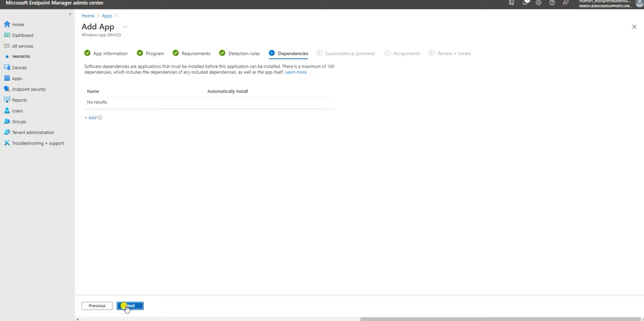The image size is (644, 321).
Task: Open Home from the sidebar house icon
Action: [7, 24]
